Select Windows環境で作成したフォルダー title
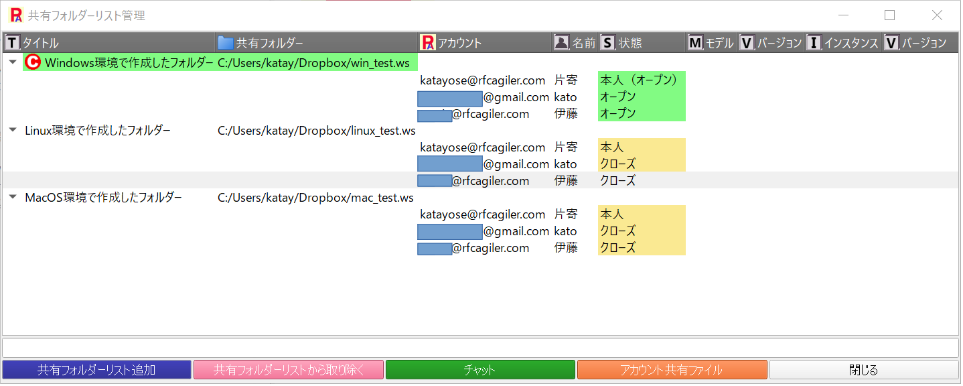The width and height of the screenshot is (963, 386). pos(129,63)
